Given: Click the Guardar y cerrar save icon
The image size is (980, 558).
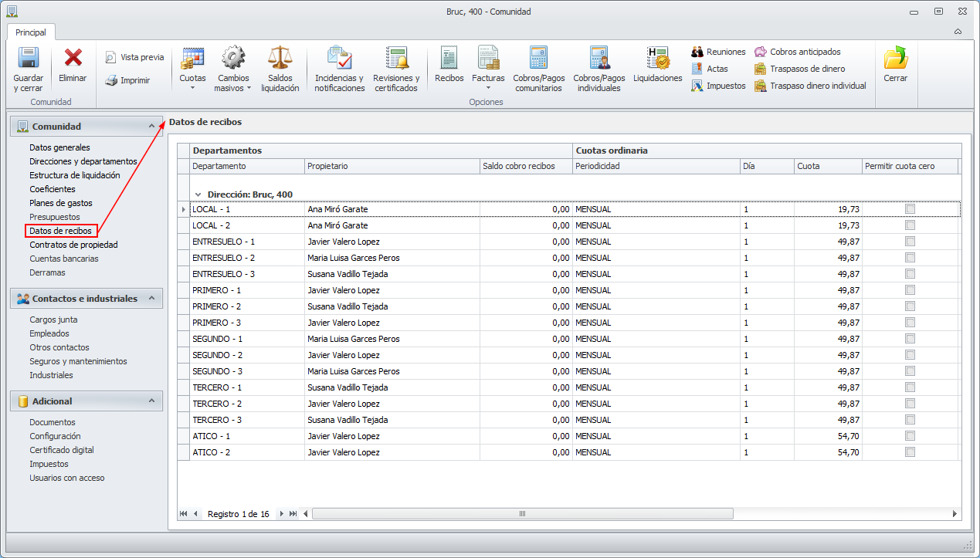Looking at the screenshot, I should click(x=29, y=59).
